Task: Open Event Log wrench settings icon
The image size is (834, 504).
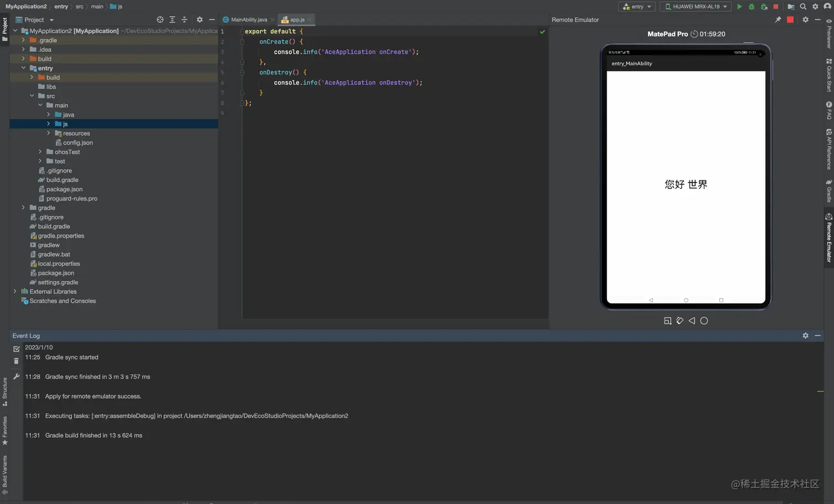Action: click(x=16, y=377)
